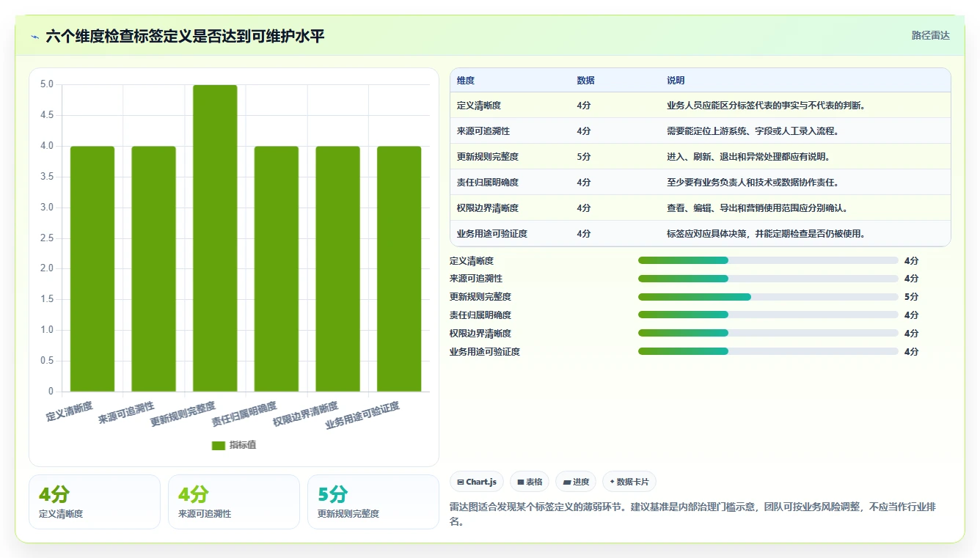Click the 责任归属明确度 progress bar
980x558 pixels.
coord(768,315)
